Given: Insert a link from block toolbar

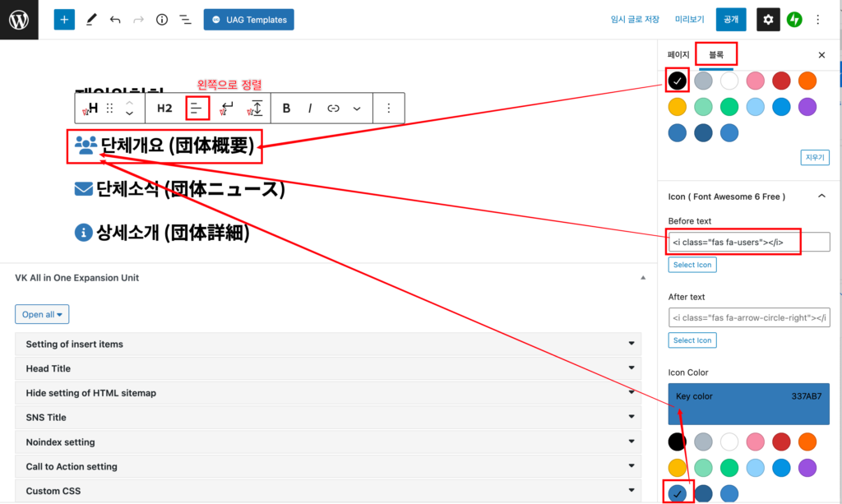Looking at the screenshot, I should click(333, 108).
